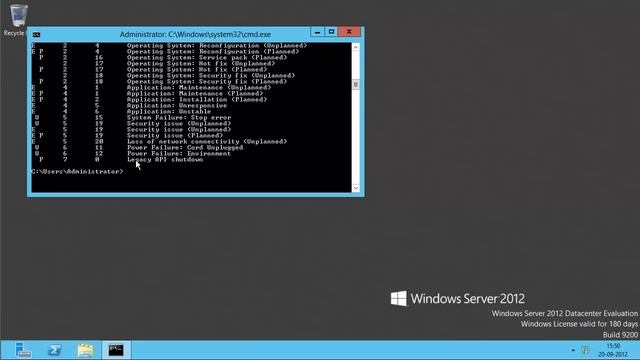Launch Server Manager from the taskbar
The width and height of the screenshot is (640, 360).
tap(23, 350)
